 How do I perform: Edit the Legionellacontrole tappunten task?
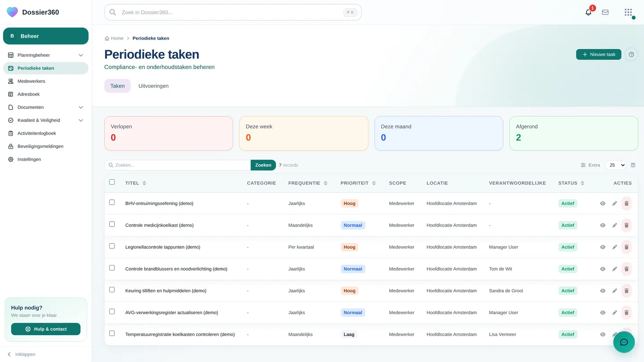point(614,247)
